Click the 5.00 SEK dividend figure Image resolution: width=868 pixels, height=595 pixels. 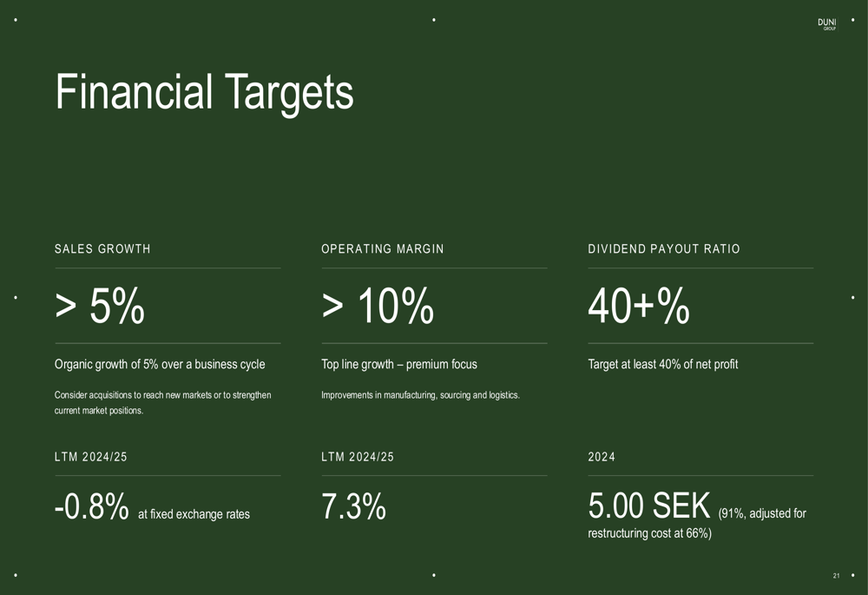click(x=649, y=506)
